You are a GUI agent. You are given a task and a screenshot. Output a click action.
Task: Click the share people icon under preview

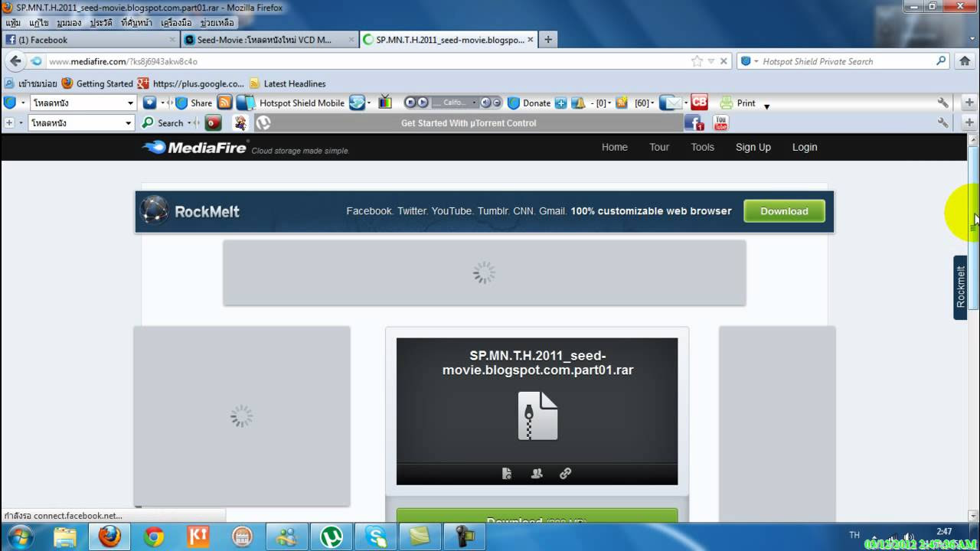(x=537, y=474)
